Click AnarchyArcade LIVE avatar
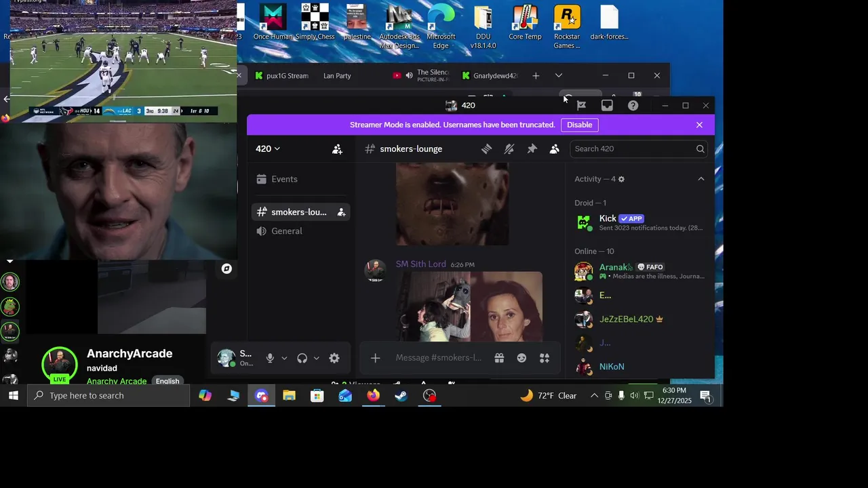Image resolution: width=868 pixels, height=488 pixels. click(x=60, y=365)
